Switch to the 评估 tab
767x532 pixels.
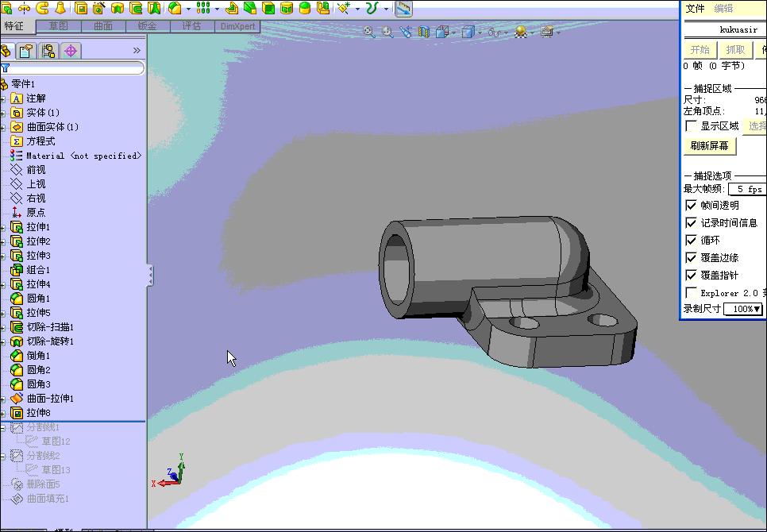[192, 26]
